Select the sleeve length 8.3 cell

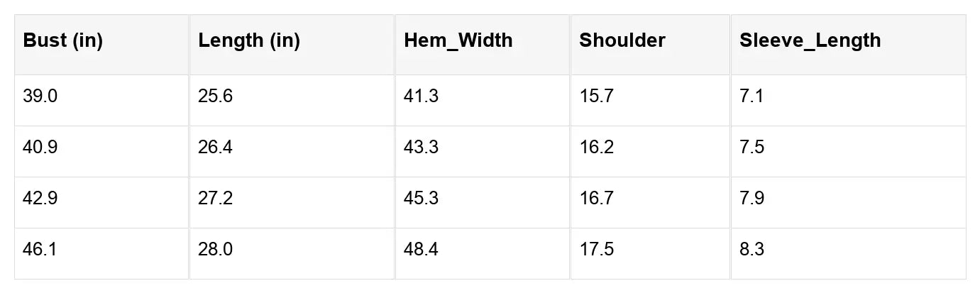click(751, 250)
